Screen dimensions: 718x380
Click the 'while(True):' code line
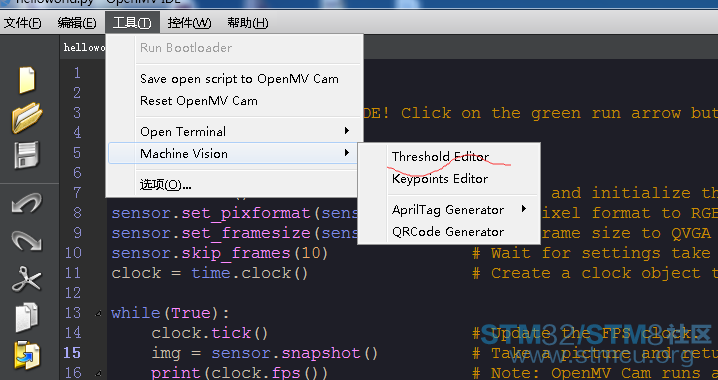click(x=170, y=313)
